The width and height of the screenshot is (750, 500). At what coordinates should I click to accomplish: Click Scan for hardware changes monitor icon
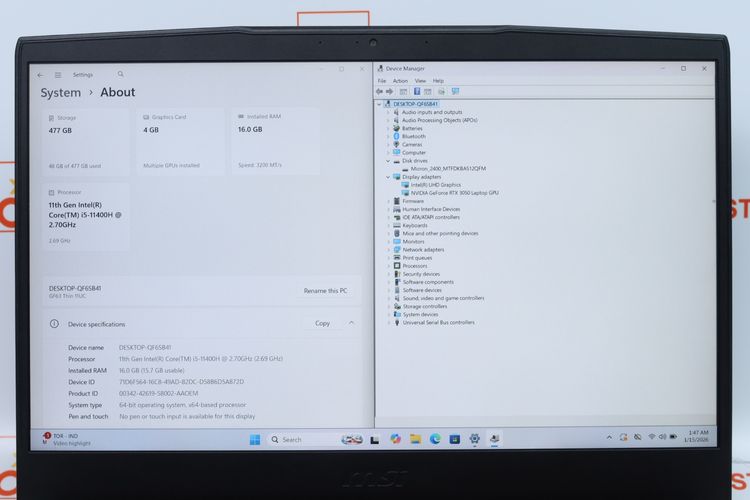(455, 91)
